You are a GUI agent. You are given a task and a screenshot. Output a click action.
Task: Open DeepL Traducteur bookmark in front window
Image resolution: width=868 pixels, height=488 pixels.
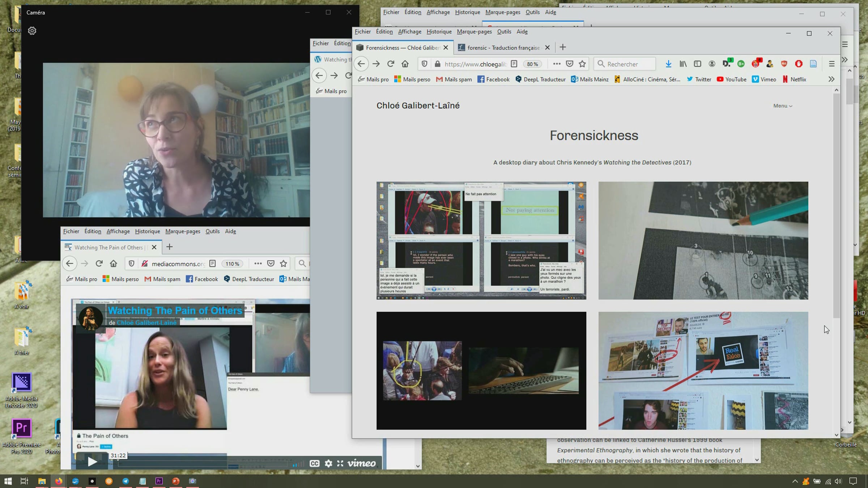coord(540,79)
